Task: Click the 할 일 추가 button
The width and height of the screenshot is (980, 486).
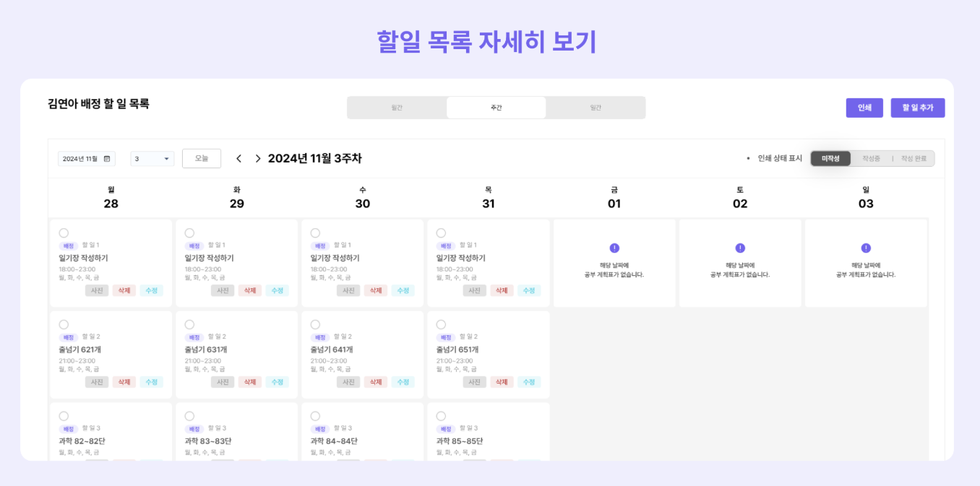Action: (x=917, y=108)
